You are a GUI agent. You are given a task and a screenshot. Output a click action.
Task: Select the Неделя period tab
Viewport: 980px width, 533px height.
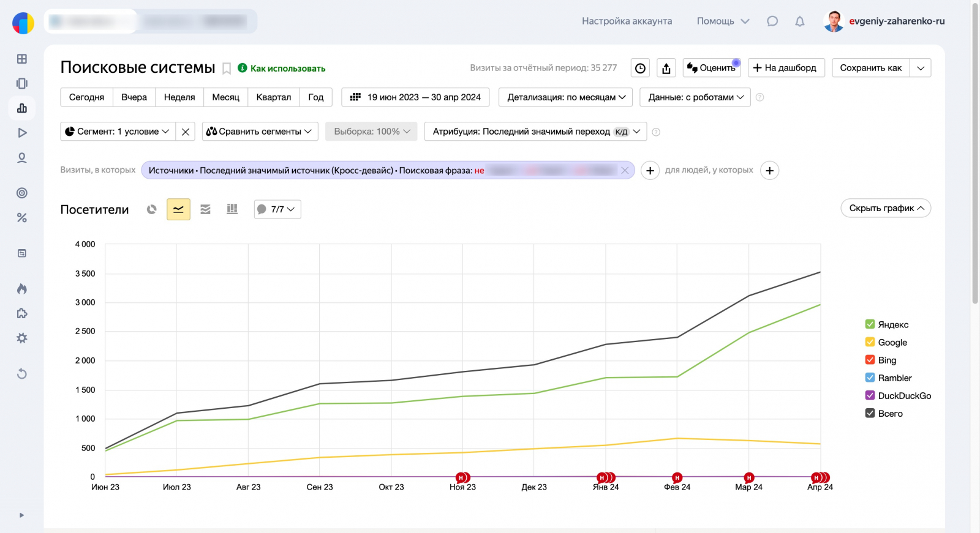point(179,97)
